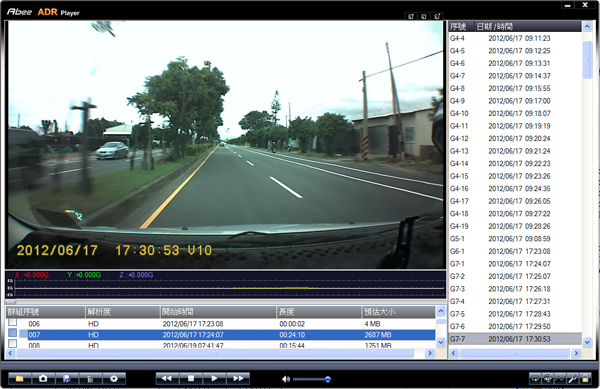Toggle the G-sensor wave graph icon

560,379
